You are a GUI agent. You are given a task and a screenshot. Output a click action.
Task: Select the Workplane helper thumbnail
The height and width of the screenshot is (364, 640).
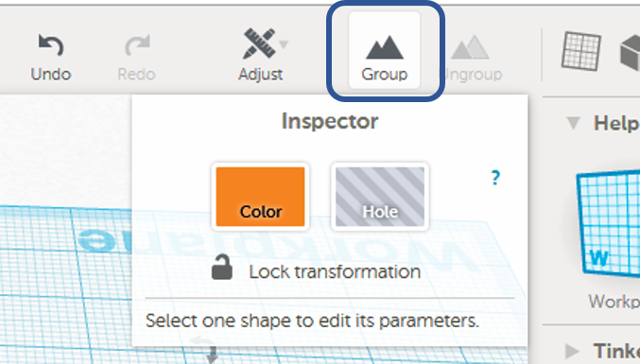pos(608,225)
